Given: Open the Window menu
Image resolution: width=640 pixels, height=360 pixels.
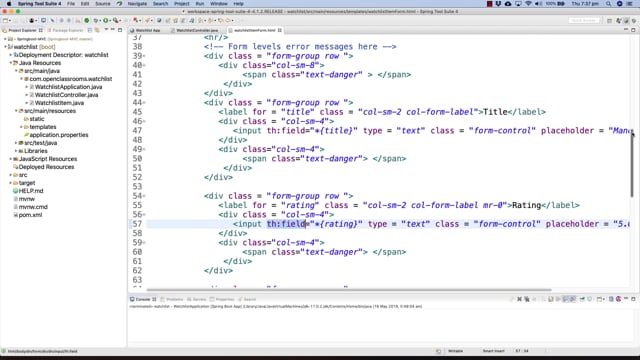Looking at the screenshot, I should [x=219, y=4].
